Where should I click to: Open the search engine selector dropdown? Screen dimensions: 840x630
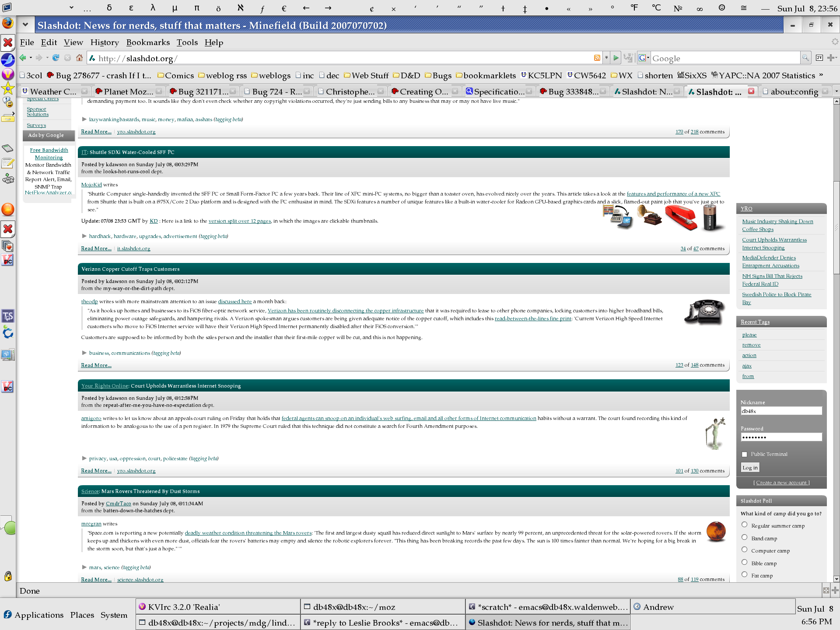[x=644, y=58]
